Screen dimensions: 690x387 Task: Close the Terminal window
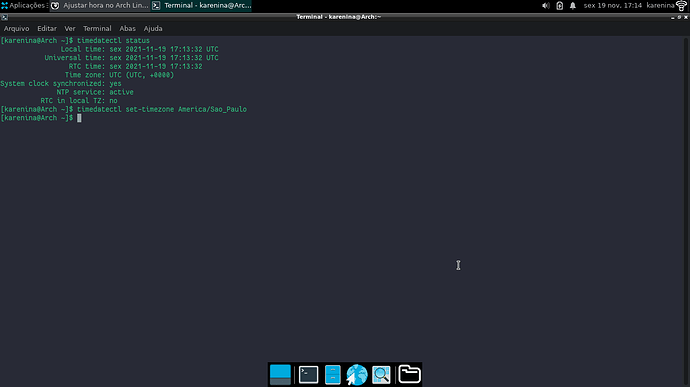686,17
